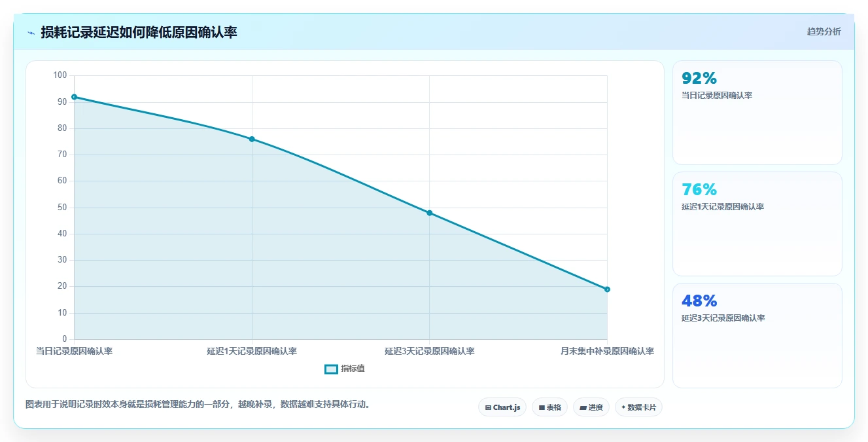
Task: Toggle the 指标值 legend item
Action: click(345, 369)
